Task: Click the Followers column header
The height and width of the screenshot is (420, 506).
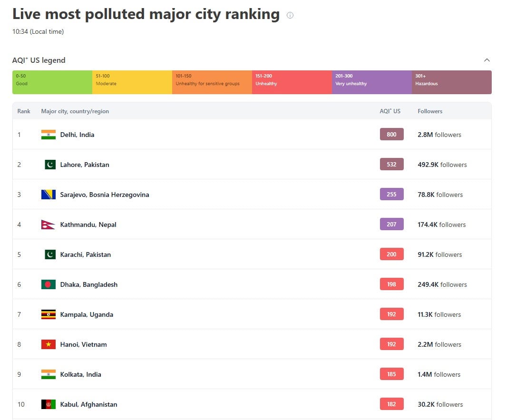Action: click(x=430, y=111)
